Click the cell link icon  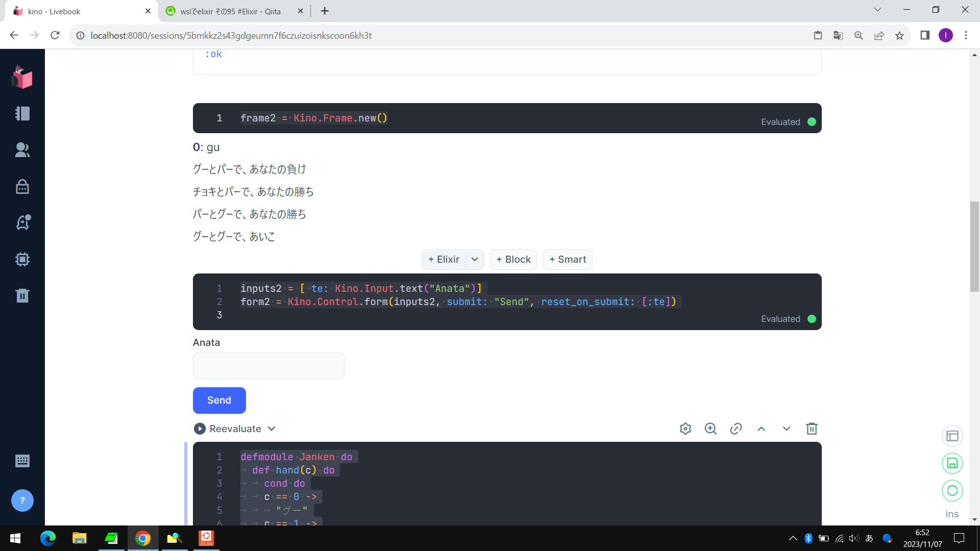(x=736, y=429)
